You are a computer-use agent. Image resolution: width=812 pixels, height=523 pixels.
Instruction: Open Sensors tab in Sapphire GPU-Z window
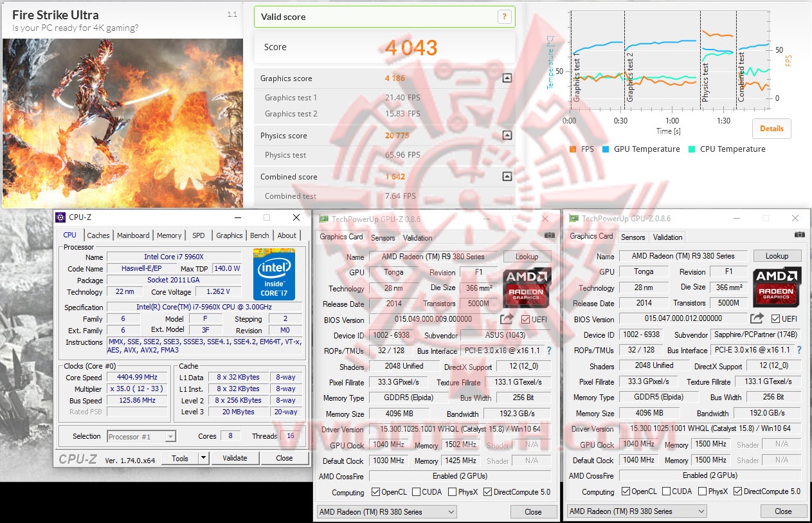[x=633, y=237]
